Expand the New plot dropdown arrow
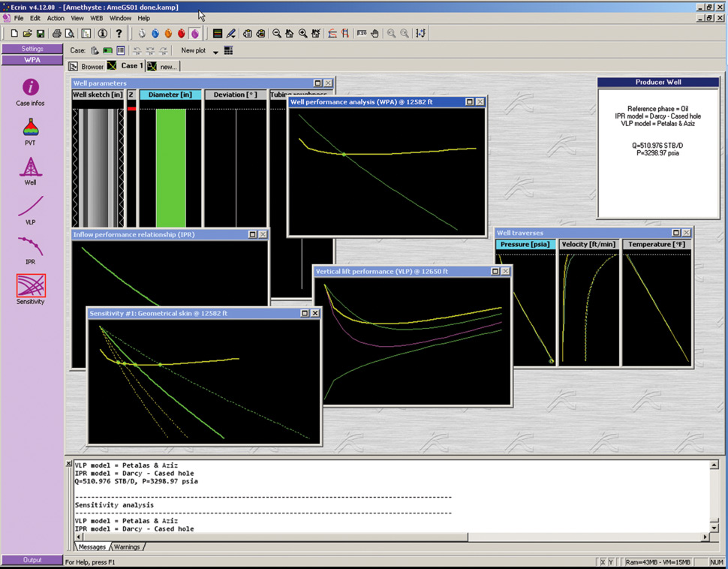Viewport: 728px width, 569px height. [x=215, y=52]
